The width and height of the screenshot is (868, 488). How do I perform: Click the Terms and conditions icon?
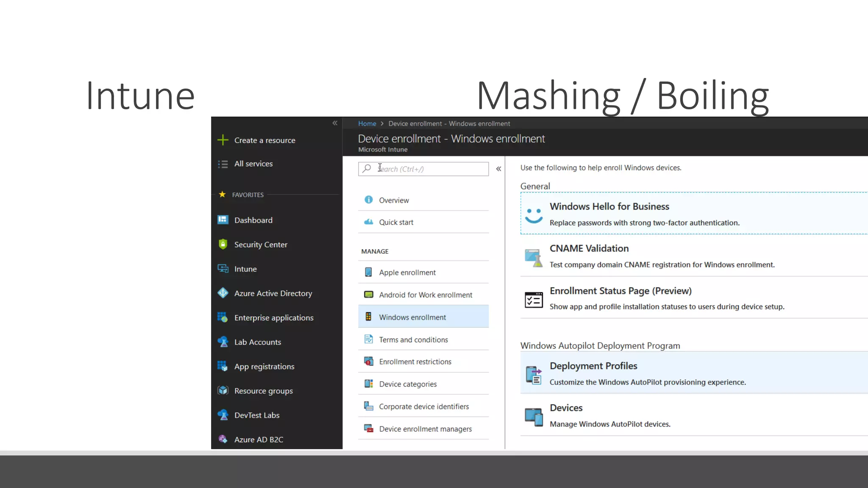pos(369,339)
